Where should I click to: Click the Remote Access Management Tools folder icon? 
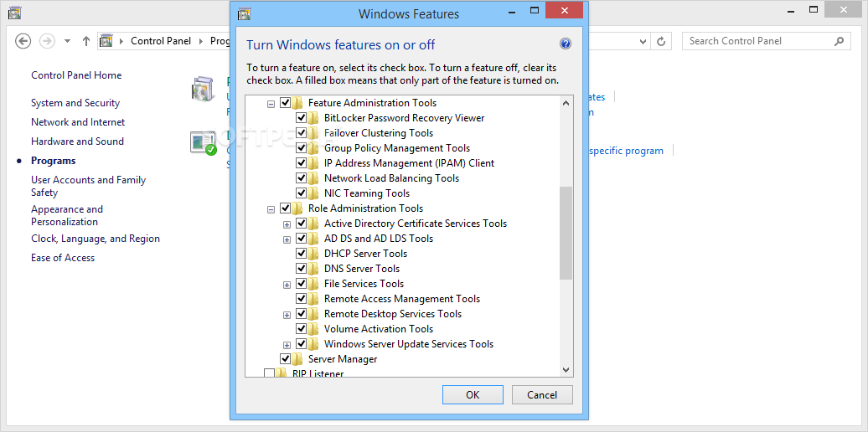tap(313, 299)
